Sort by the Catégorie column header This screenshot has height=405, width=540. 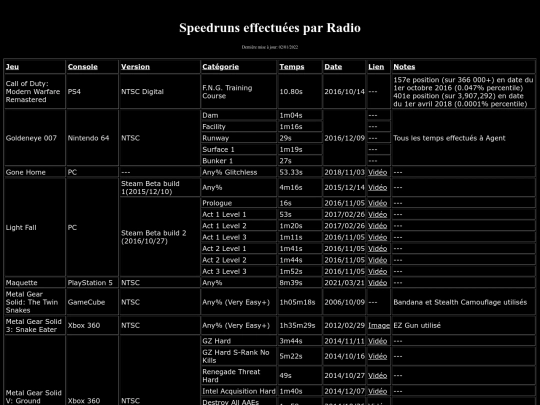click(220, 67)
